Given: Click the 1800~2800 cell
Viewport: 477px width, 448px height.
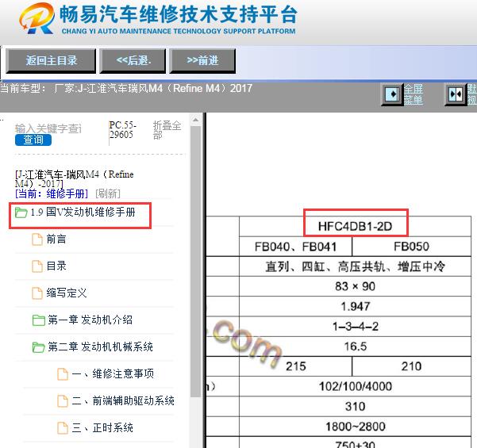Looking at the screenshot, I should [355, 427].
